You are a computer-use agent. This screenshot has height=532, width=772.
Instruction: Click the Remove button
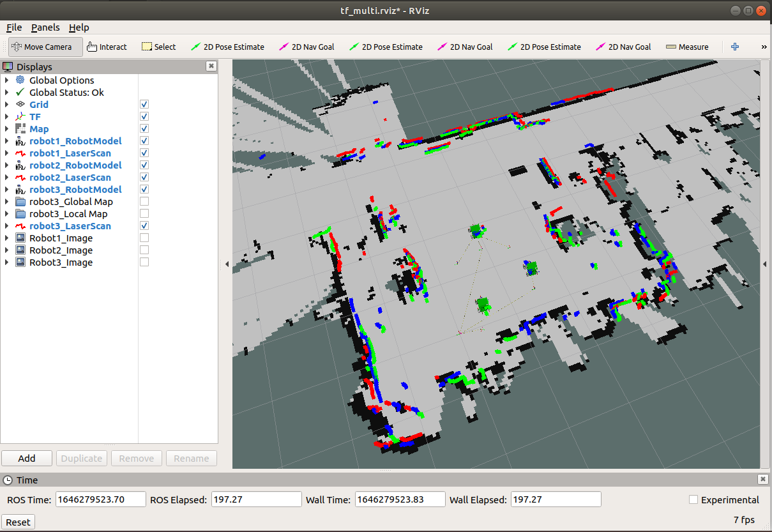coord(137,458)
